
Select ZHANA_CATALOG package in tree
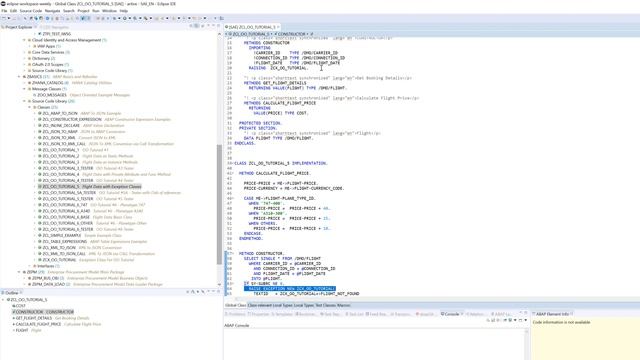[48, 83]
